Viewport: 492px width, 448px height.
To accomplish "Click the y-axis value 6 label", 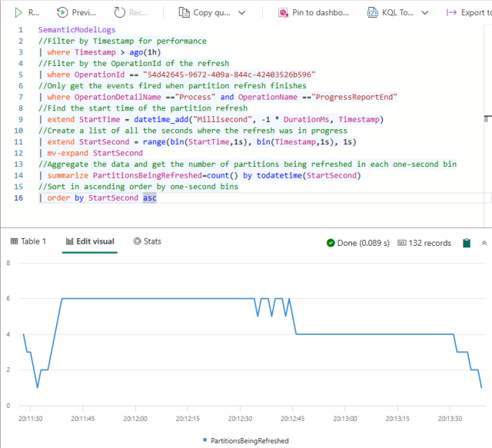I will tap(8, 298).
